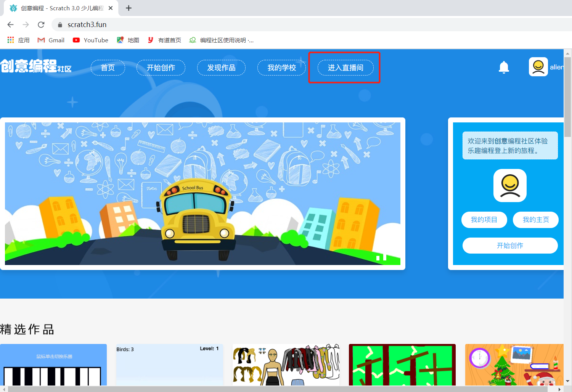Open the dress-up clothes project thumbnail
The image size is (572, 392).
(x=286, y=365)
